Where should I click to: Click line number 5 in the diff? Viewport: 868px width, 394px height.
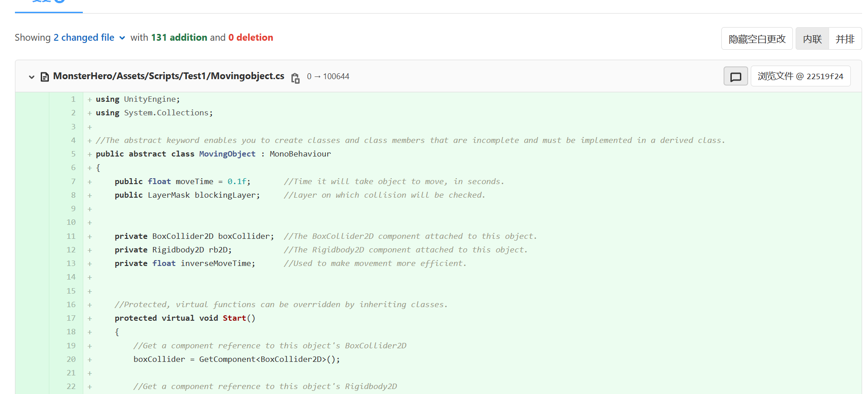click(73, 154)
